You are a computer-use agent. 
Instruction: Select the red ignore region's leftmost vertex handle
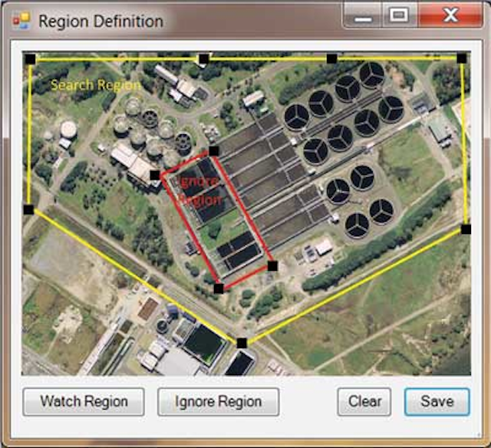[155, 176]
